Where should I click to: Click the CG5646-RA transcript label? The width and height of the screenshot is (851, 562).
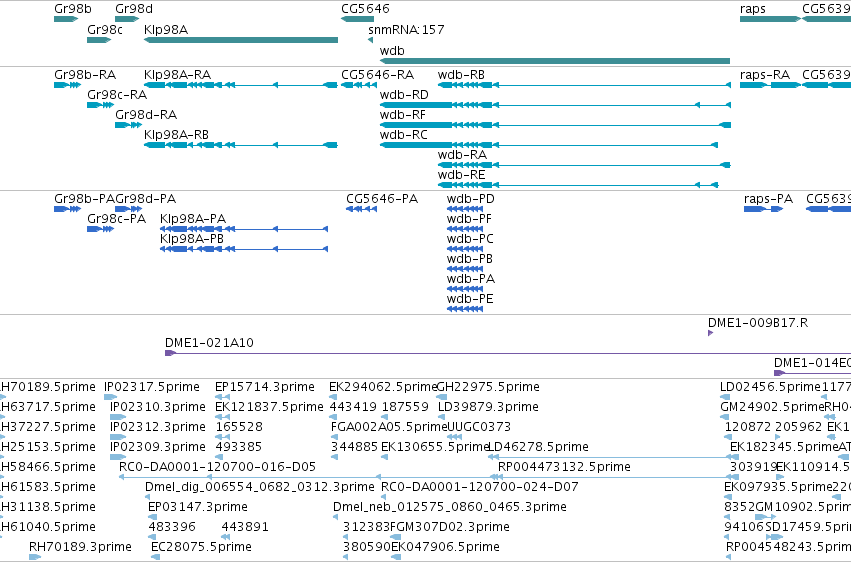pos(377,74)
